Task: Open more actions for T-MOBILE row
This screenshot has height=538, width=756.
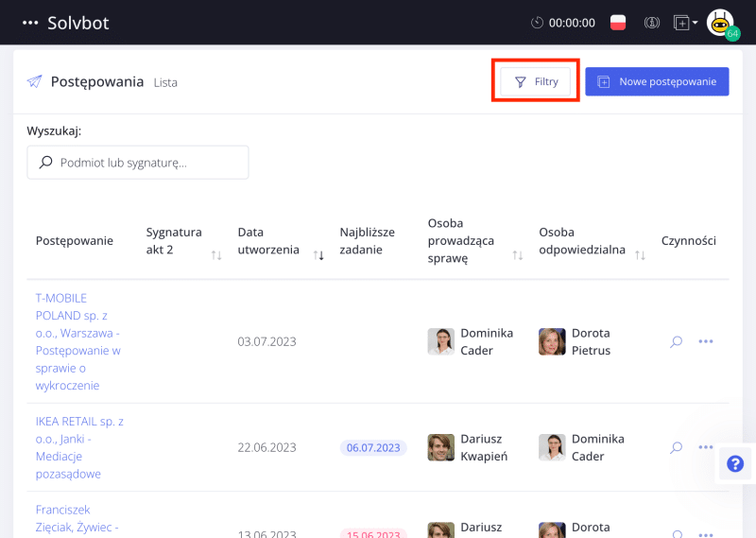Action: click(706, 341)
